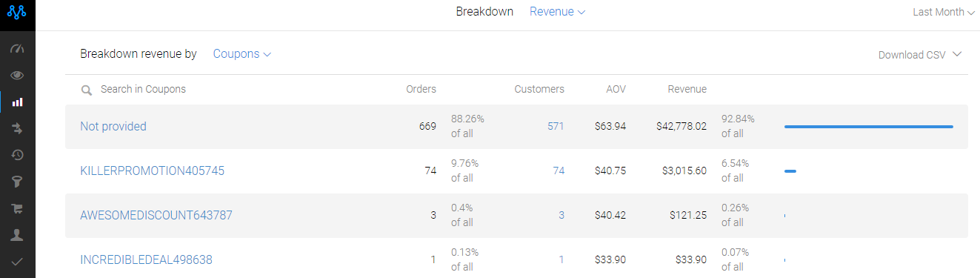Open the Download CSV menu
Viewport: 980px width, 278px height.
(x=920, y=55)
